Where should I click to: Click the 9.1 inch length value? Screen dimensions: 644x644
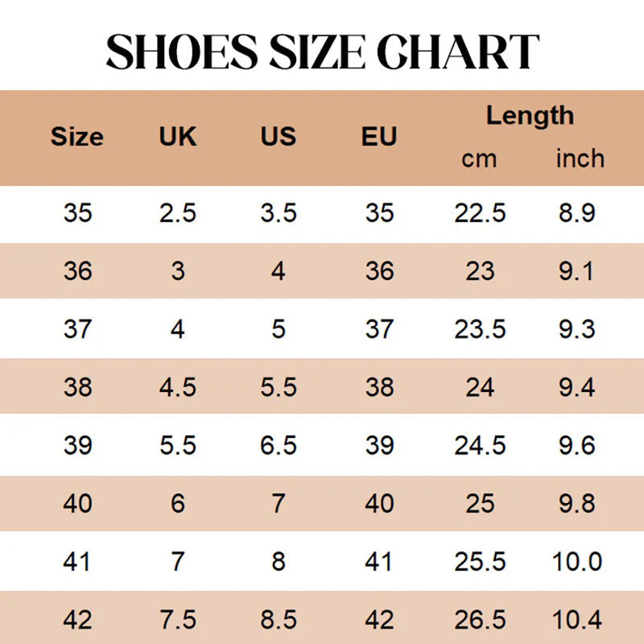pos(576,271)
